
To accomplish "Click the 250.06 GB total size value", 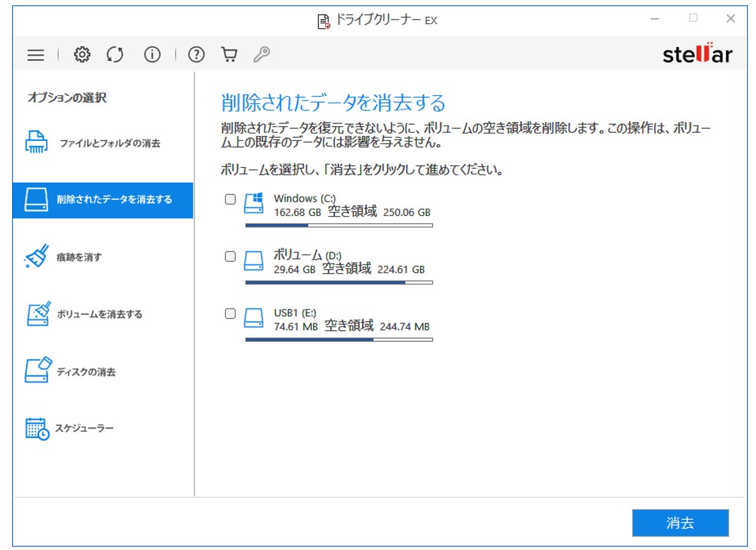I will pos(406,212).
